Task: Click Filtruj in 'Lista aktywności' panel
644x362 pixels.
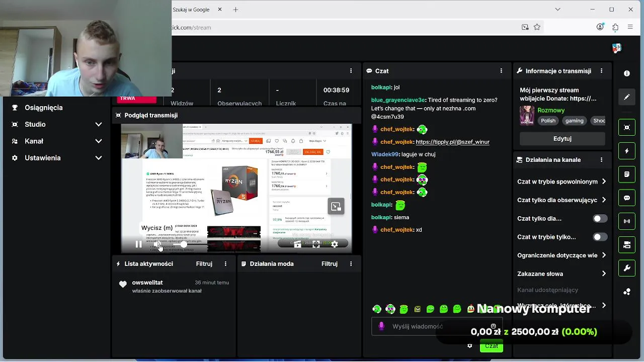Action: point(204,263)
